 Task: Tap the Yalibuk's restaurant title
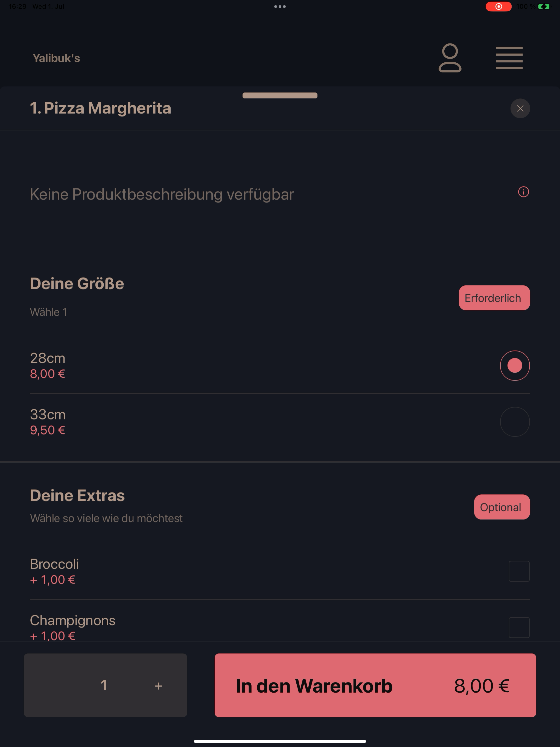[56, 58]
